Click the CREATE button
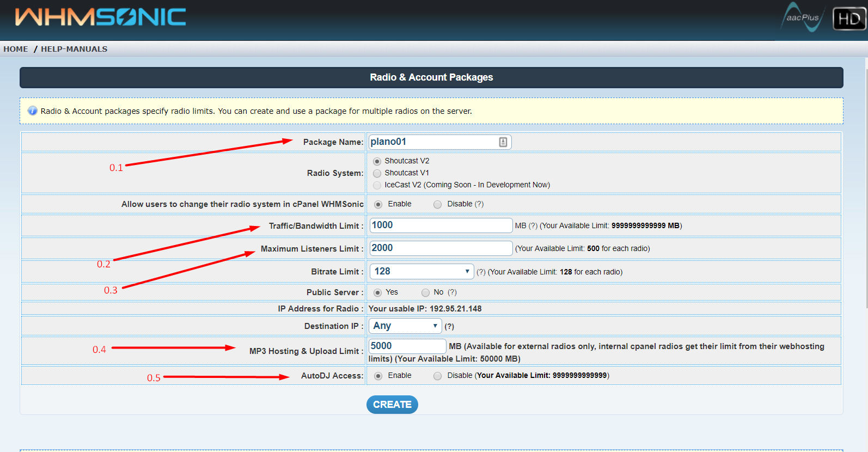The width and height of the screenshot is (868, 452). click(392, 405)
